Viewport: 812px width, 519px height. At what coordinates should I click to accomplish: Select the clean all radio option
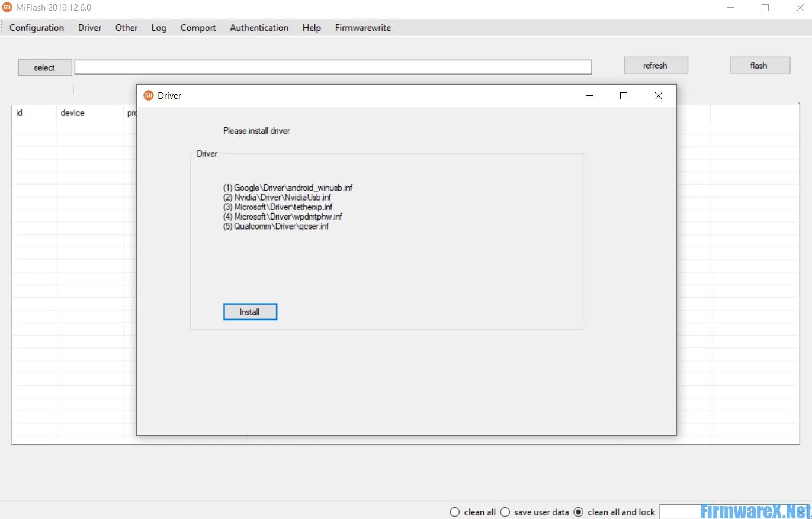(x=473, y=512)
